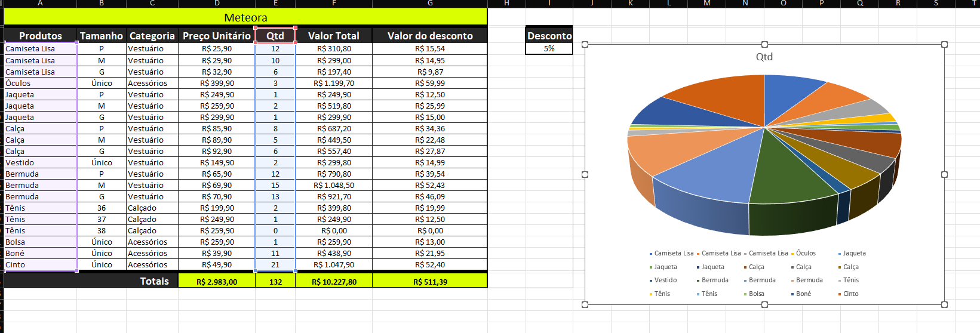Image resolution: width=980 pixels, height=333 pixels.
Task: Select the Bolsa product cell
Action: (41, 242)
